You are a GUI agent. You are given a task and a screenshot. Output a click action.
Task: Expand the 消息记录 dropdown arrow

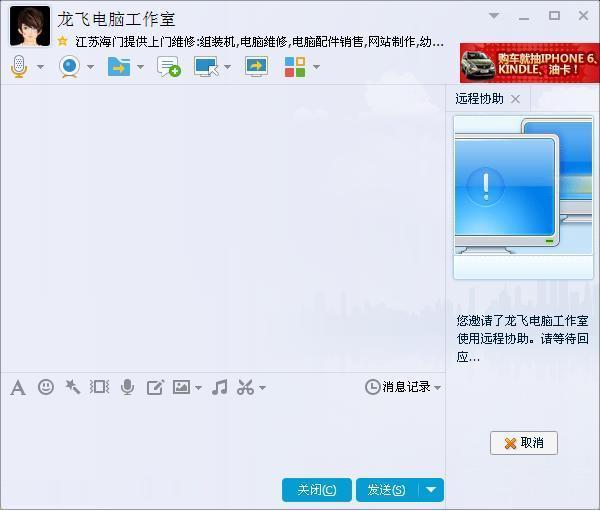[438, 388]
